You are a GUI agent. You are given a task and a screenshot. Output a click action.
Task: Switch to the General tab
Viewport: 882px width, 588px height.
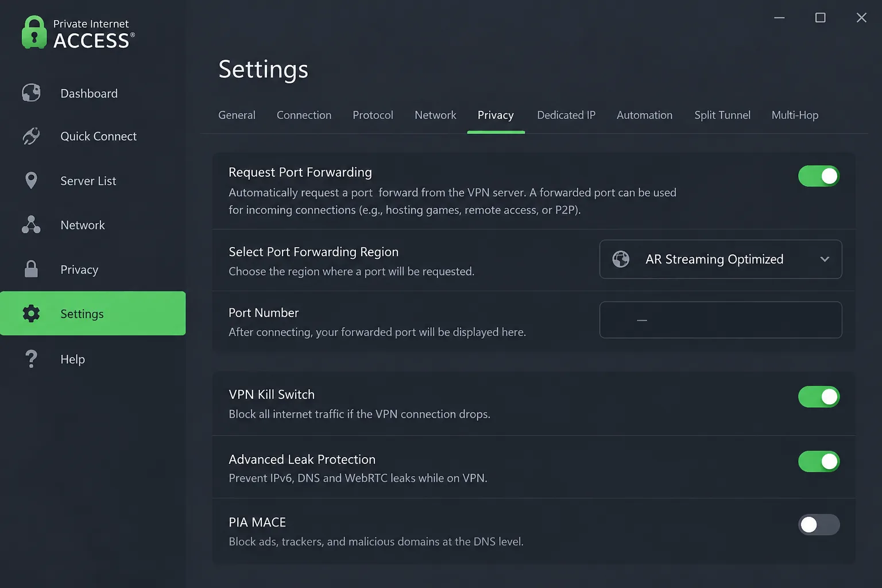[x=237, y=115]
